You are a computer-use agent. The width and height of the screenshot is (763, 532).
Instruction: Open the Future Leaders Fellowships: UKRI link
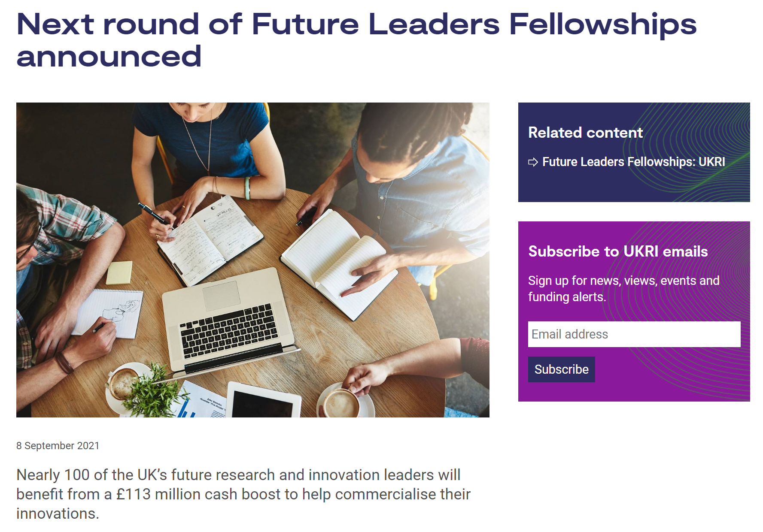click(633, 162)
